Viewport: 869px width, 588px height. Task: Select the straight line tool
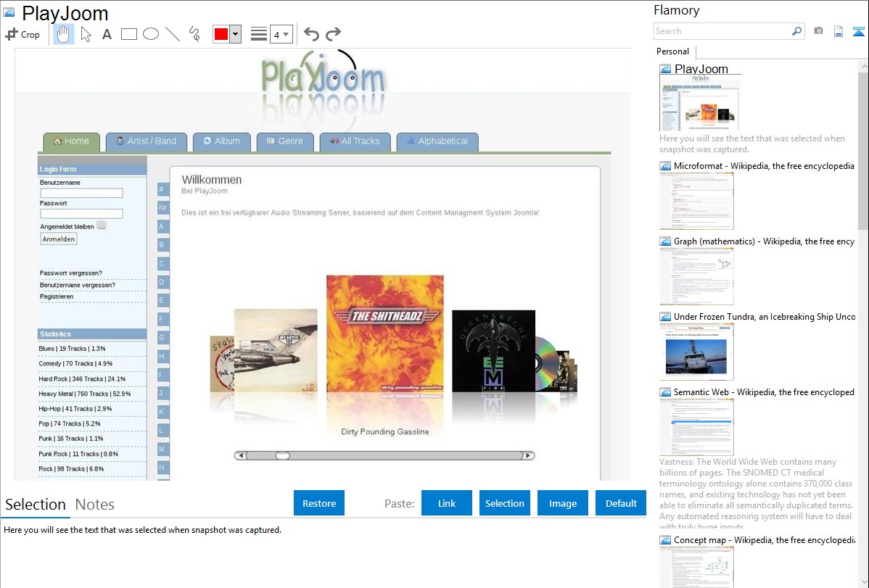[173, 34]
